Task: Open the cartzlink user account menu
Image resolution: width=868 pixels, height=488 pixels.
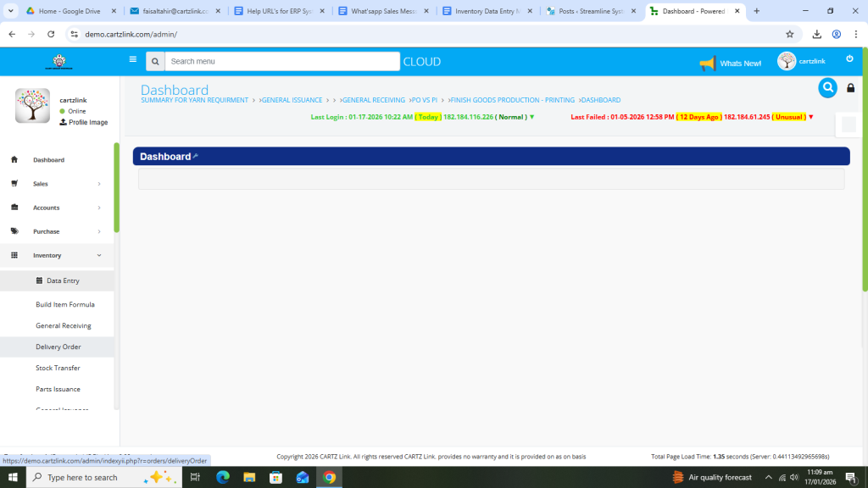Action: click(801, 61)
